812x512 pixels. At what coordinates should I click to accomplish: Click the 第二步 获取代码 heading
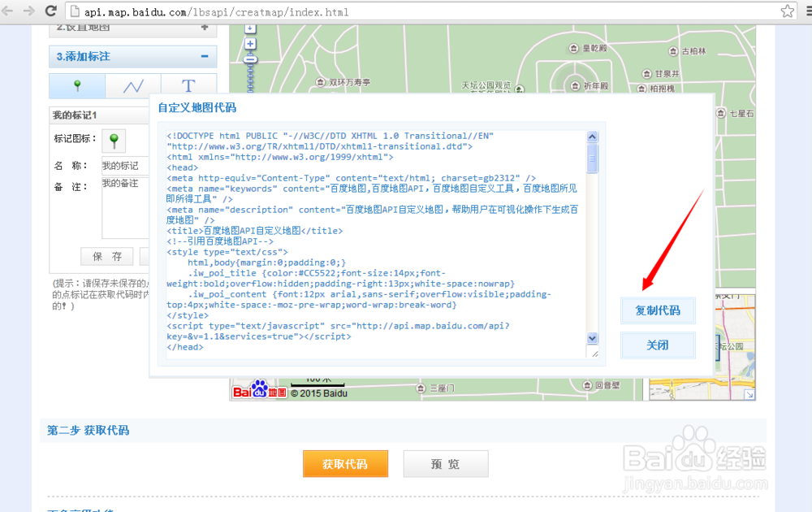pos(88,430)
